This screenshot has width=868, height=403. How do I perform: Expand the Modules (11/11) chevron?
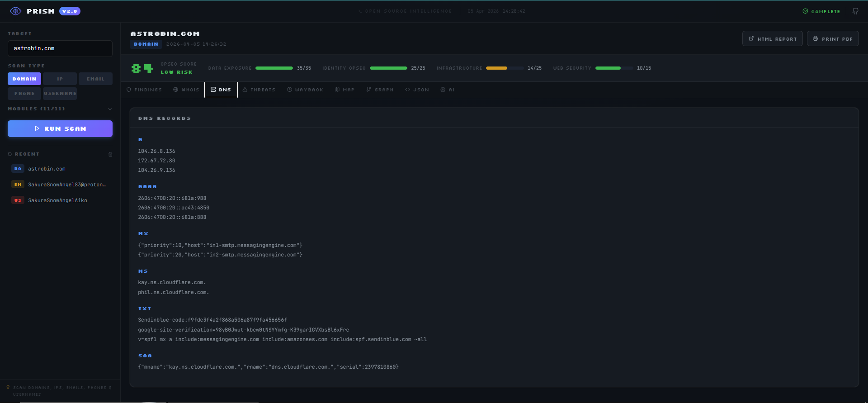110,109
